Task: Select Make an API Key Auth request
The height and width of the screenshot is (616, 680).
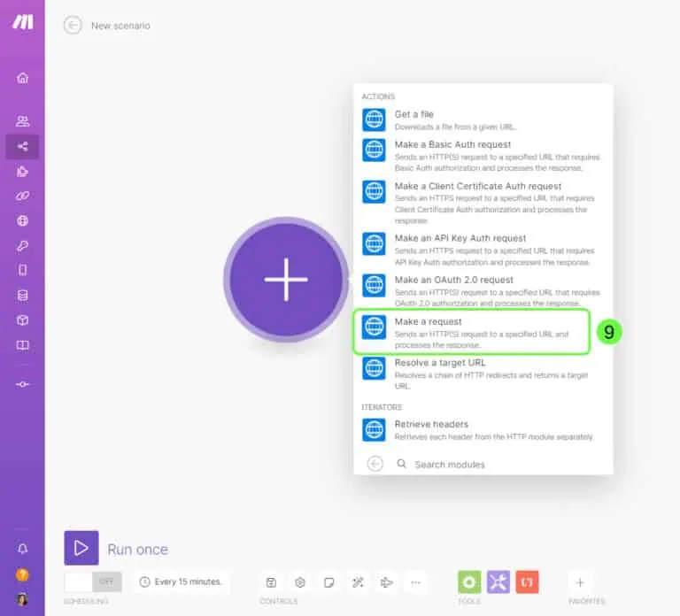Action: 483,250
